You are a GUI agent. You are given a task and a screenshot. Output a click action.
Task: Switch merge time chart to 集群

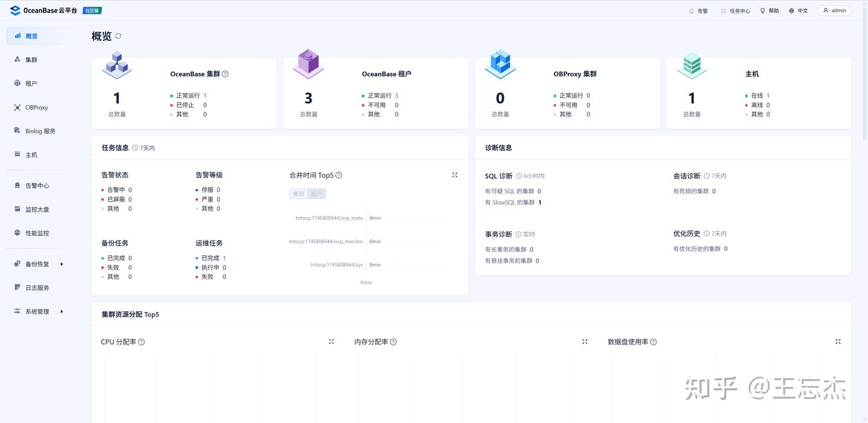click(x=298, y=194)
